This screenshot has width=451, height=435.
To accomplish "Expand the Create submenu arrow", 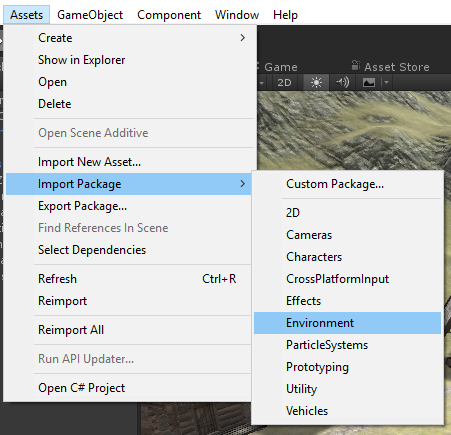I will (243, 38).
